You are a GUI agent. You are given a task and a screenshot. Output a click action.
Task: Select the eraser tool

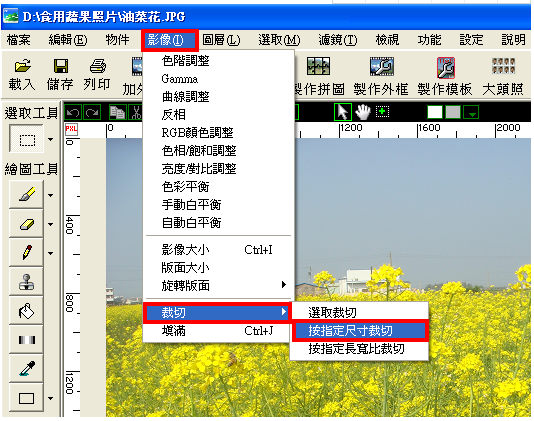pos(27,224)
